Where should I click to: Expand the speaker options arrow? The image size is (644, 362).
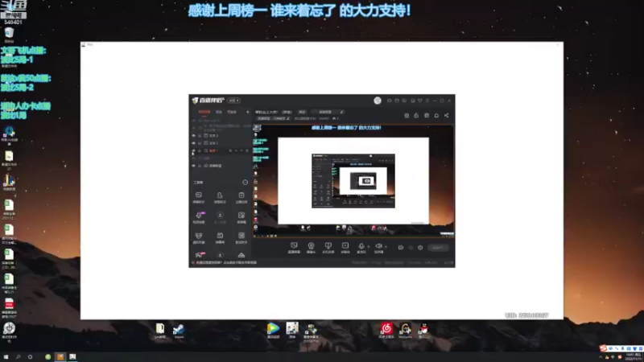pos(386,247)
